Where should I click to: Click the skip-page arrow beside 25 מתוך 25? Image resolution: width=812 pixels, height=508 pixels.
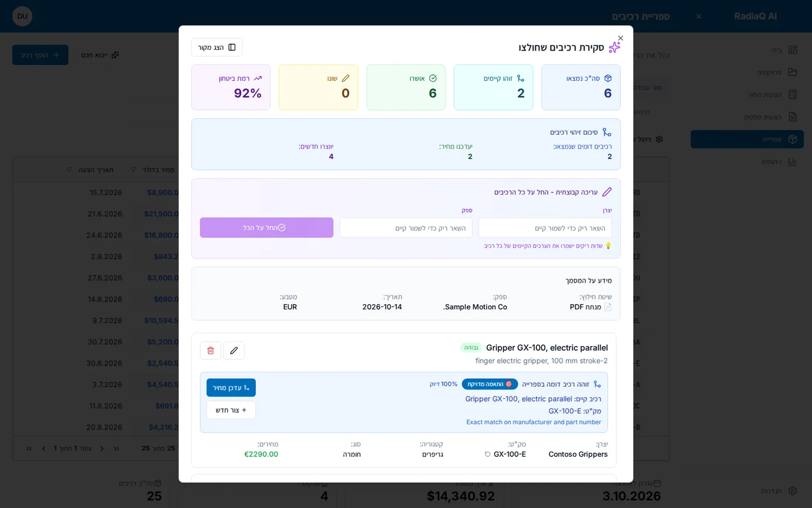pos(116,448)
